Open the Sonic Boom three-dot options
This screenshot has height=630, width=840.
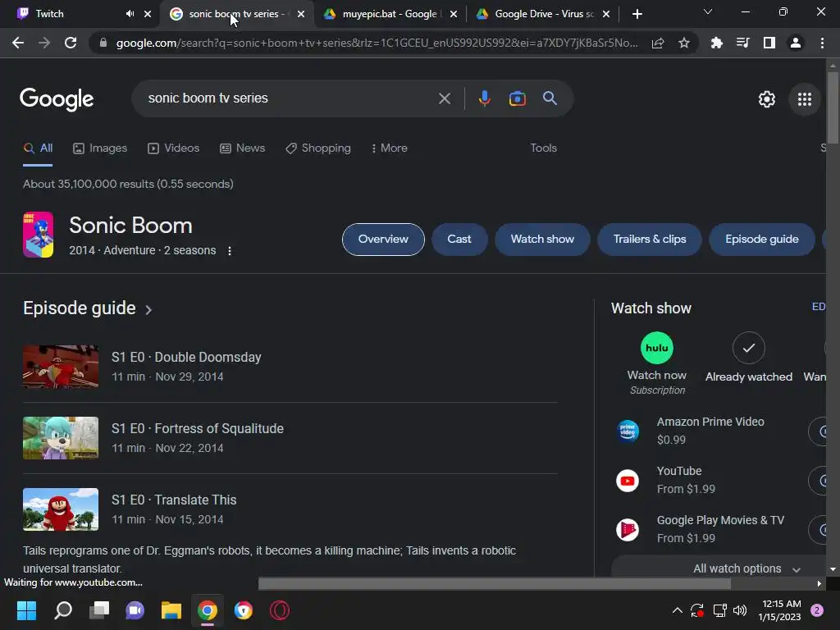(230, 251)
